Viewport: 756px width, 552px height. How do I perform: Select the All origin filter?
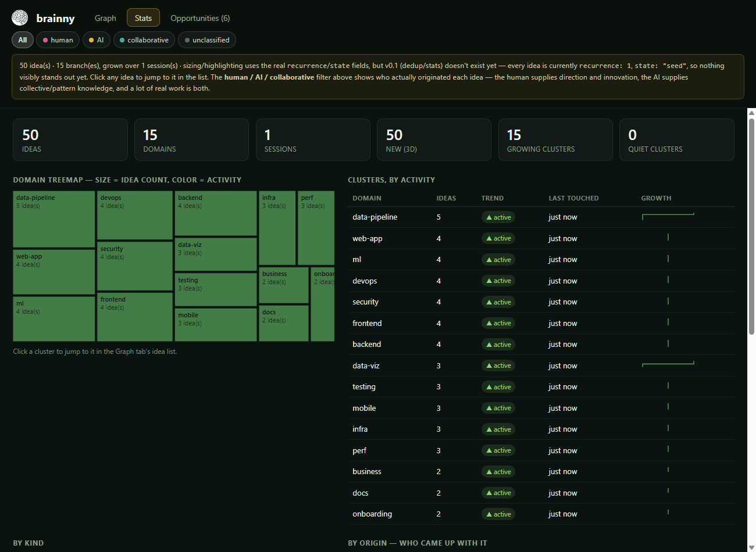tap(23, 40)
